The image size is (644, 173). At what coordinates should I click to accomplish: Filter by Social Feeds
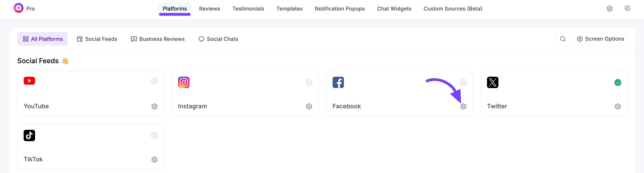(x=97, y=39)
